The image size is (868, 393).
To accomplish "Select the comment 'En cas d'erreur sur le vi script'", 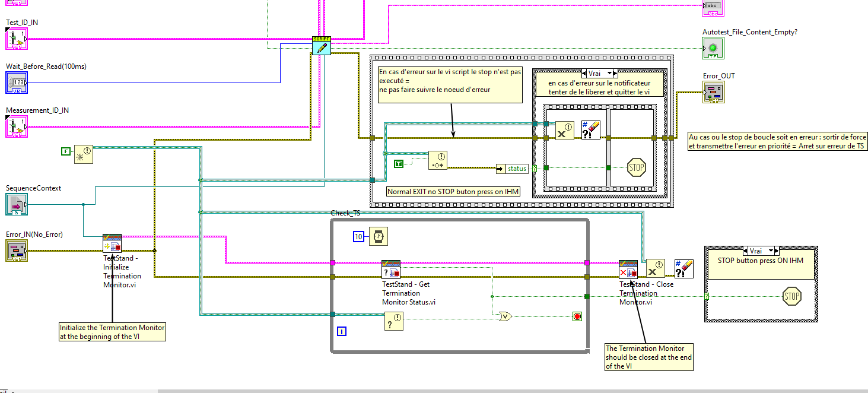I will pyautogui.click(x=450, y=84).
